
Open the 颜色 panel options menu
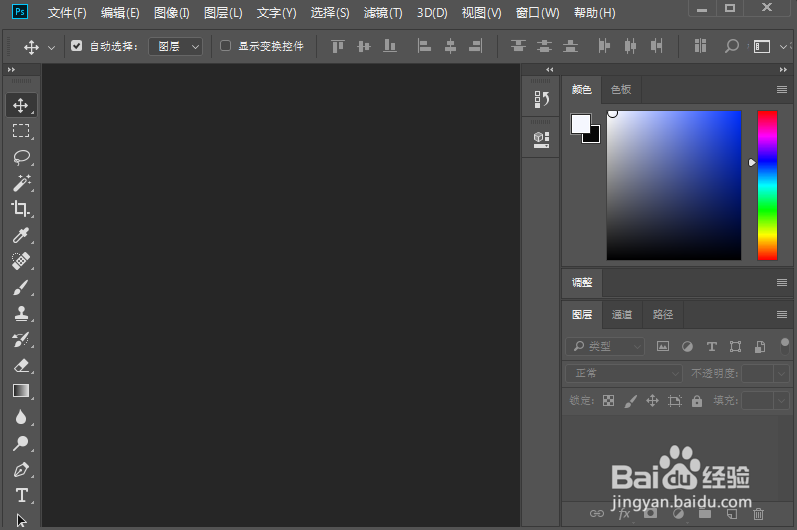pos(782,89)
